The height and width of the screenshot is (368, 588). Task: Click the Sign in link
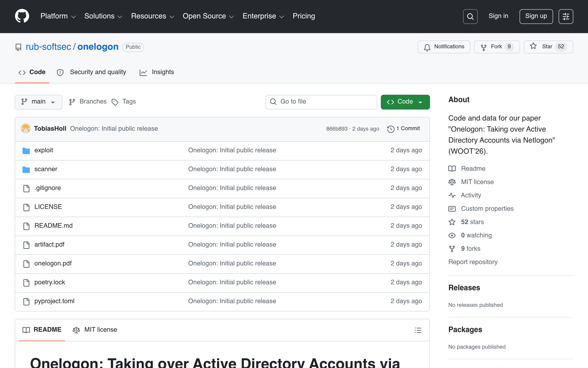pos(498,16)
